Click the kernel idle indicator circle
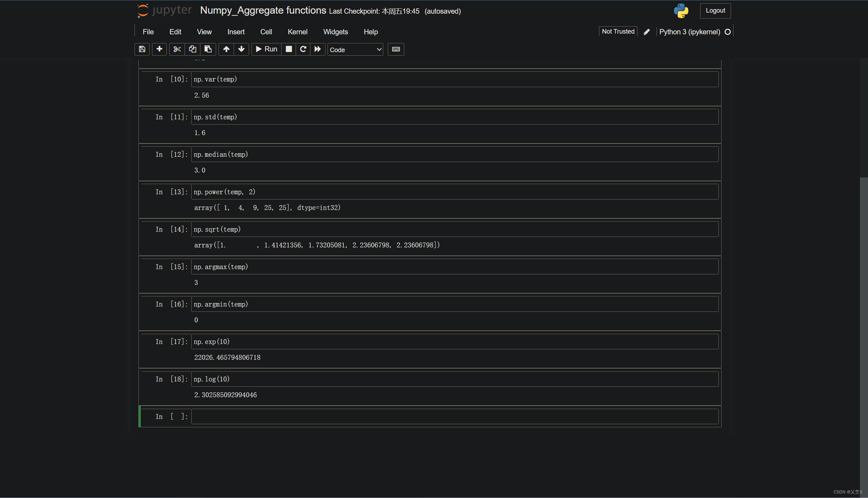 click(728, 32)
